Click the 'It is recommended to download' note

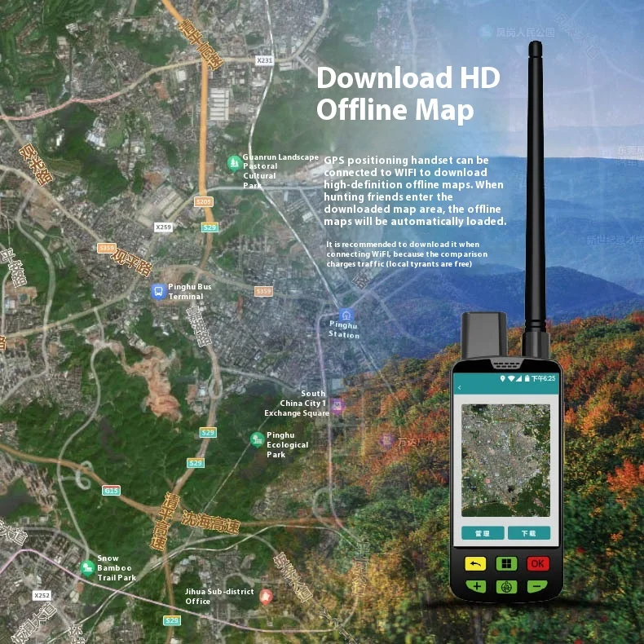(x=407, y=254)
